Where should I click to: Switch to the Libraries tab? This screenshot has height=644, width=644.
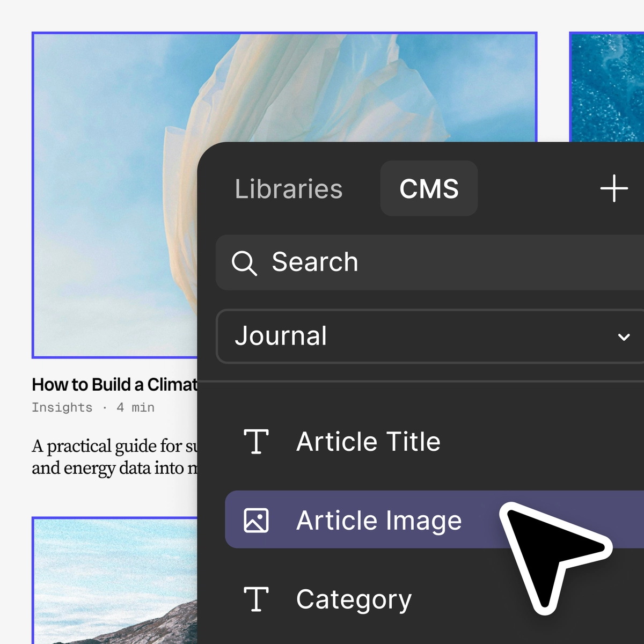tap(288, 189)
